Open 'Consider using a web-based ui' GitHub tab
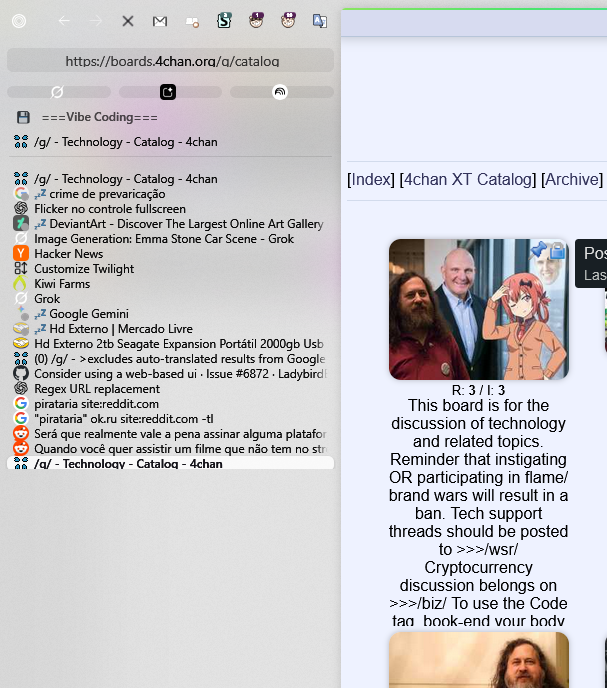This screenshot has width=607, height=688. tap(170, 373)
